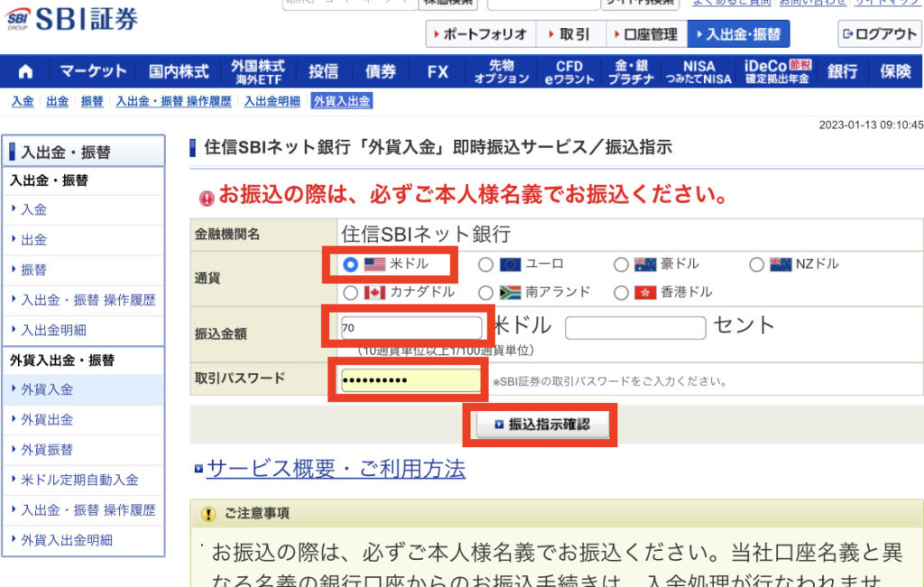Click the Canadian flag icon next to カナダドル
This screenshot has height=587, width=924.
click(374, 292)
